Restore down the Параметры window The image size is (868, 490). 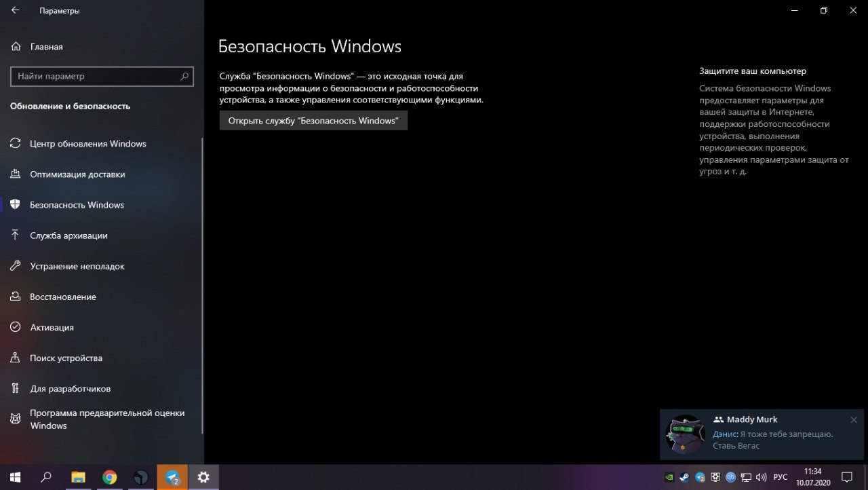coord(824,10)
